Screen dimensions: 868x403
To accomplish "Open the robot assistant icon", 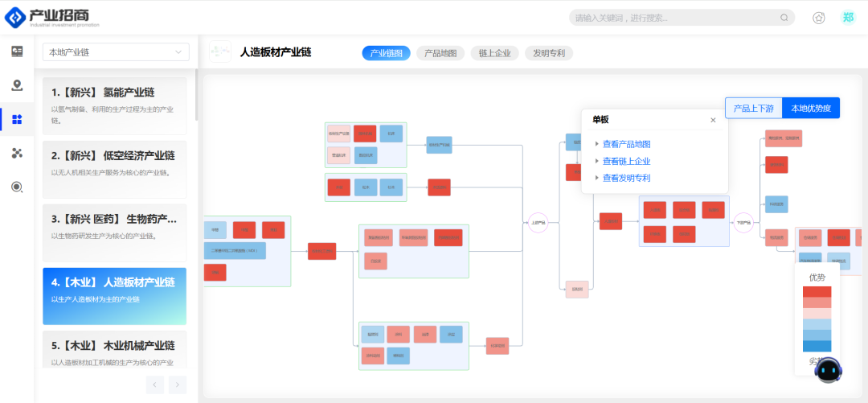I will tap(829, 370).
